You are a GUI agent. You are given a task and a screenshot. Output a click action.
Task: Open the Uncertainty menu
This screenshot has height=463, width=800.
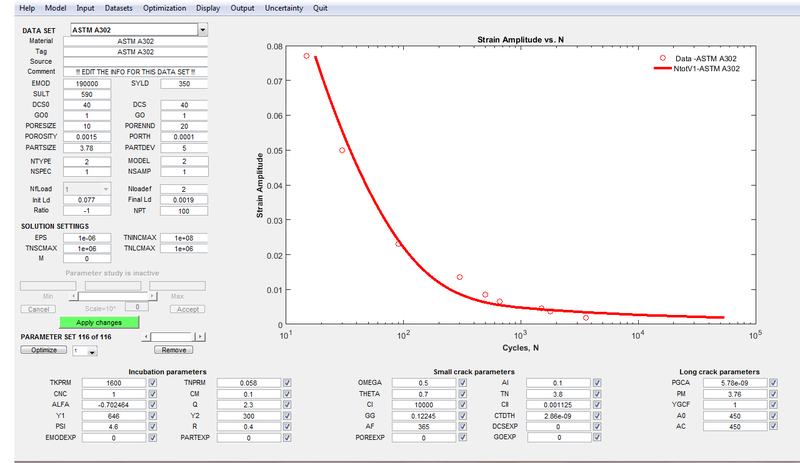tap(284, 8)
